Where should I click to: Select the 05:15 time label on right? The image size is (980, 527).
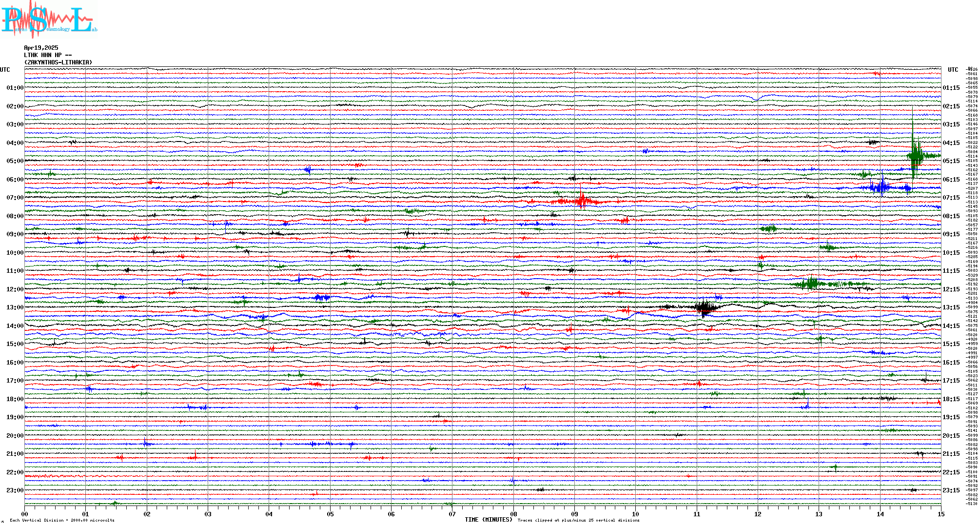coord(951,161)
